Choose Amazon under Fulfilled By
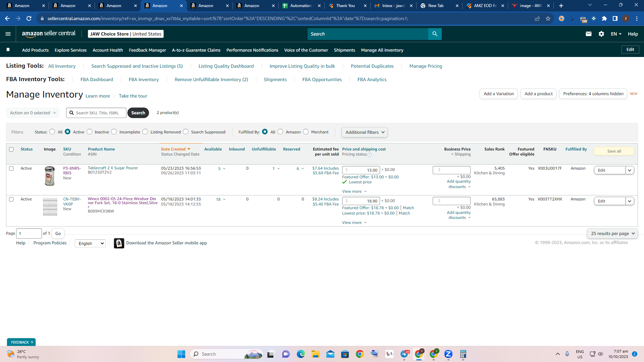Image resolution: width=644 pixels, height=362 pixels. tap(280, 132)
